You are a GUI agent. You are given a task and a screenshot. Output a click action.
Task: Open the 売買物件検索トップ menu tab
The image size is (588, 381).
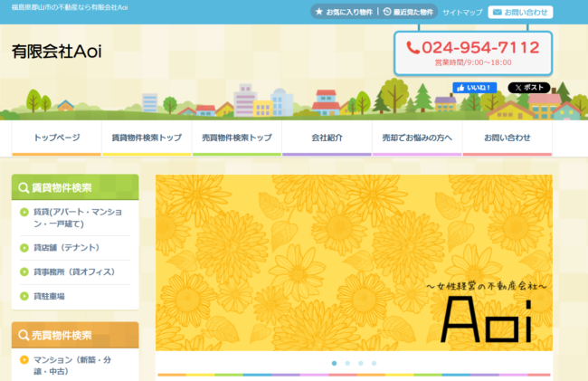pos(237,138)
